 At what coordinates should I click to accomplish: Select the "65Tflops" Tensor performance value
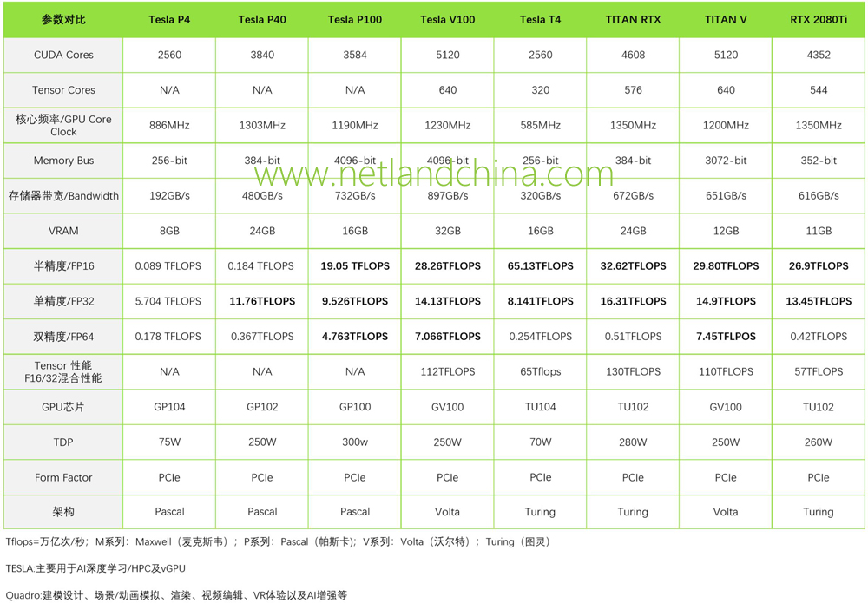[540, 371]
